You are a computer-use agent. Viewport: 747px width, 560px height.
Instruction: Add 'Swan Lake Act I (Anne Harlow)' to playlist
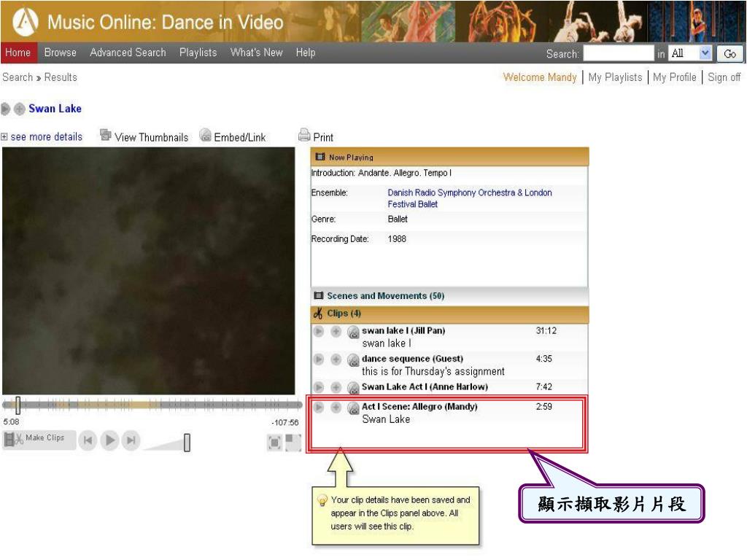pos(336,387)
